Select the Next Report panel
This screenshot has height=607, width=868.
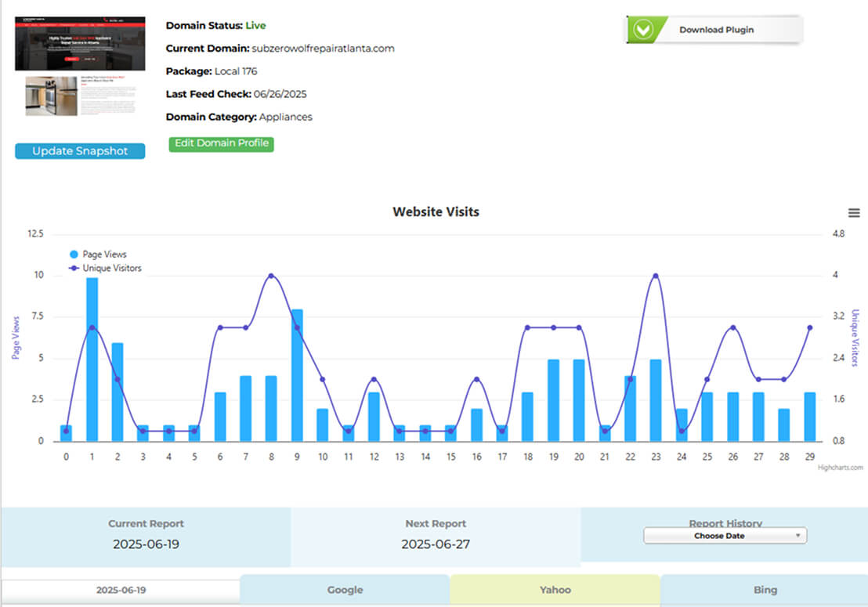[436, 537]
